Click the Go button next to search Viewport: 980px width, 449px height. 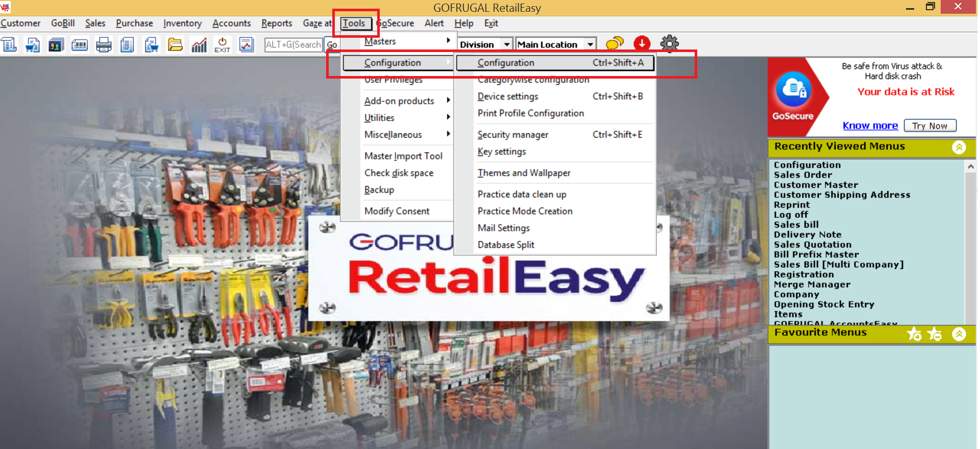coord(332,44)
